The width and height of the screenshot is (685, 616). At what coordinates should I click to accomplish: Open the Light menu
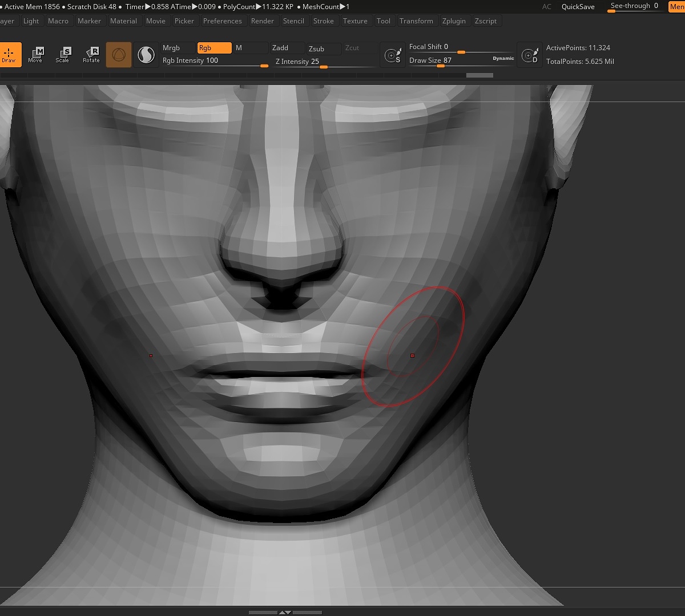coord(31,21)
